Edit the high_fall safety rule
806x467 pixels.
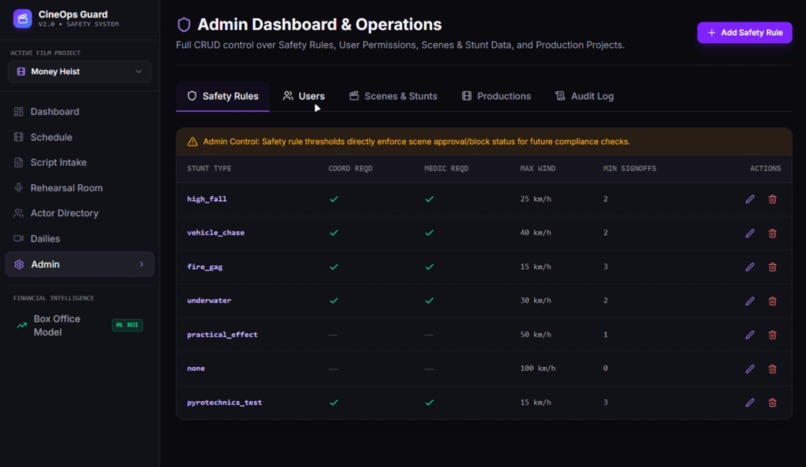[x=750, y=199]
